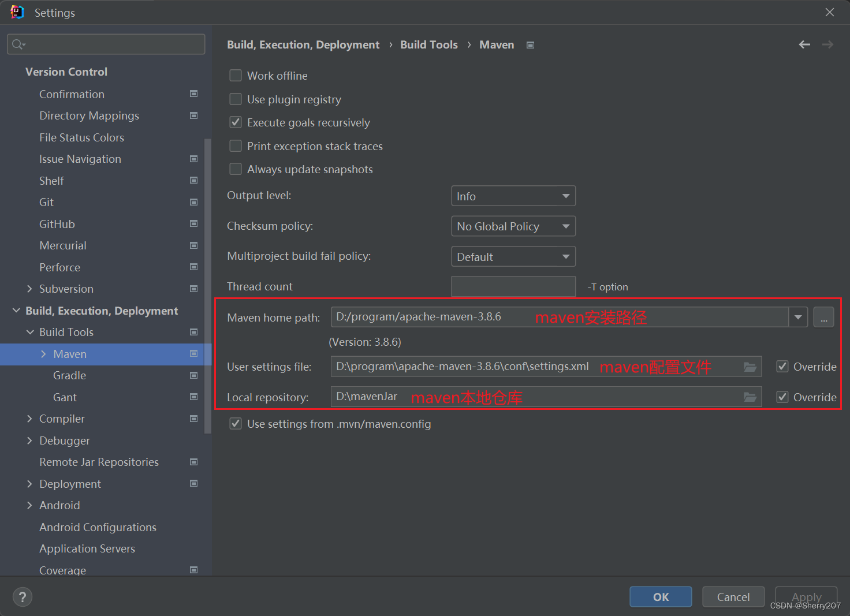Screen dimensions: 850x616
Task: Browse folder for Local repository
Action: [x=750, y=397]
